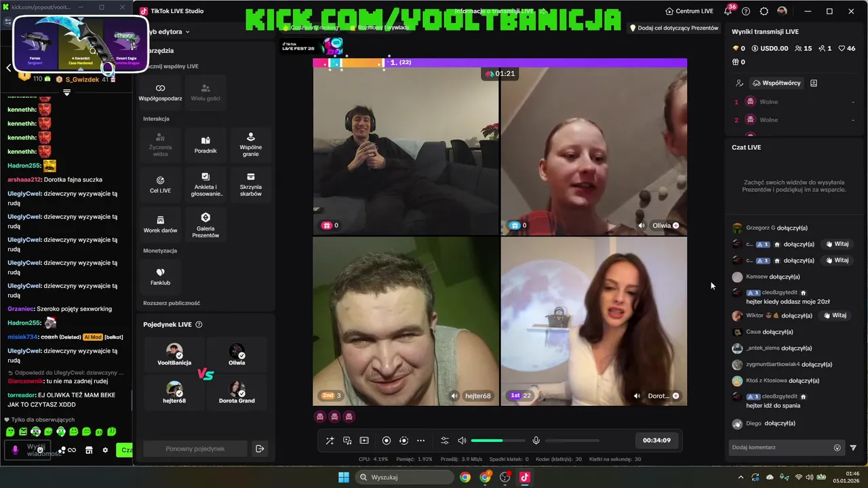Click Windows Start button
Image resolution: width=868 pixels, height=488 pixels.
[344, 477]
